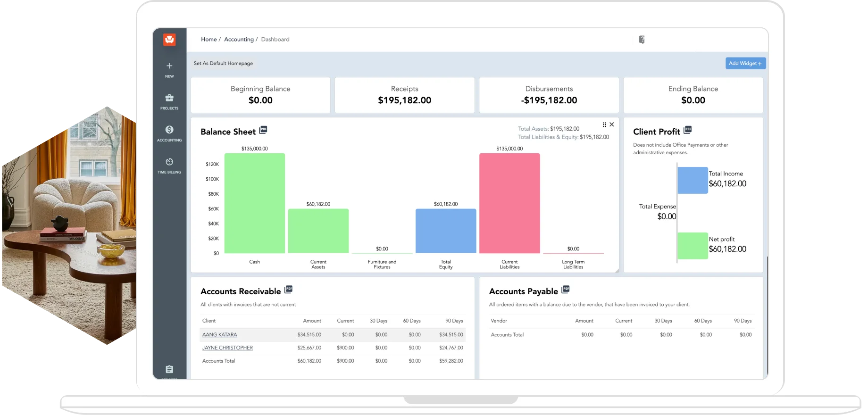Export Balance Sheet as PDF icon

tap(263, 130)
